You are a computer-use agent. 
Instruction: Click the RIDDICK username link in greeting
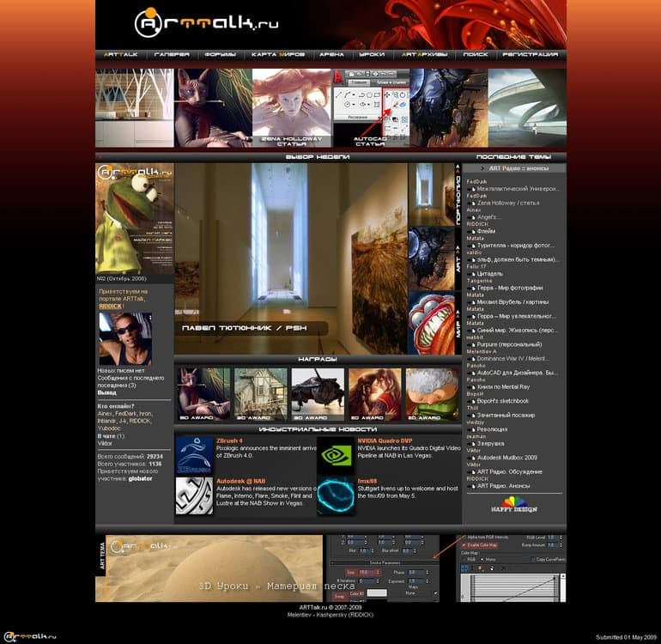(x=111, y=307)
